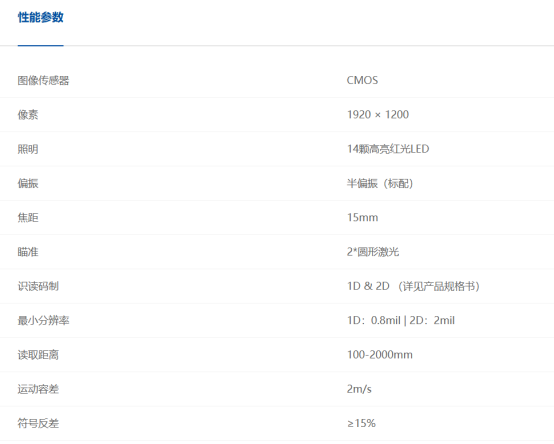Click the 像素 row label
The image size is (554, 444).
click(28, 115)
